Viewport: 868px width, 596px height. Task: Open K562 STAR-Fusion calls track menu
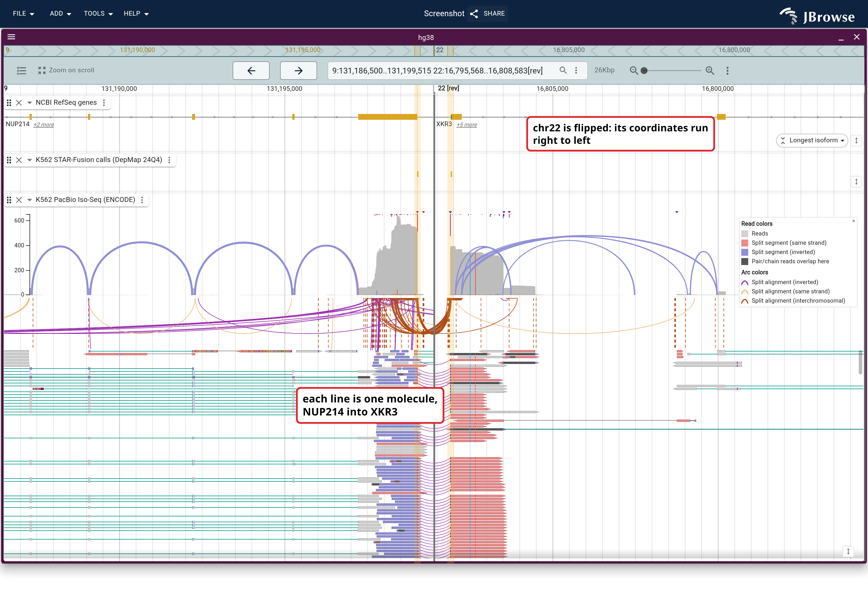click(x=169, y=160)
